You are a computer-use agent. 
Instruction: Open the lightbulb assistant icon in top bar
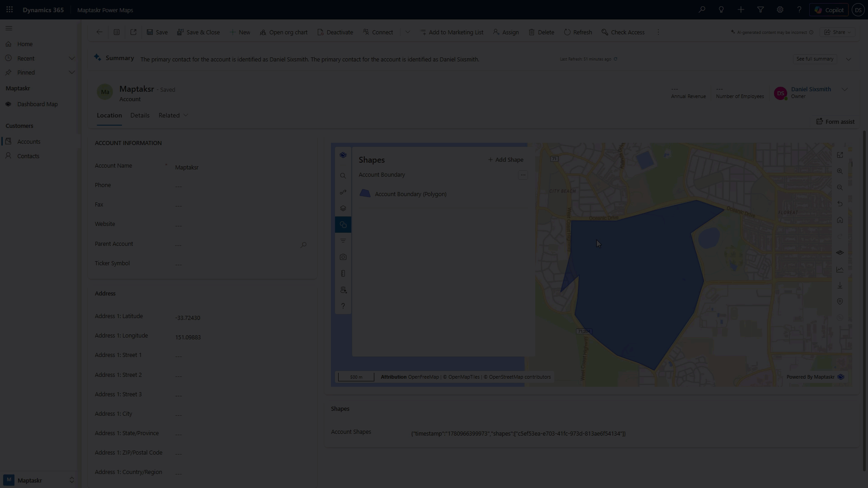point(722,9)
